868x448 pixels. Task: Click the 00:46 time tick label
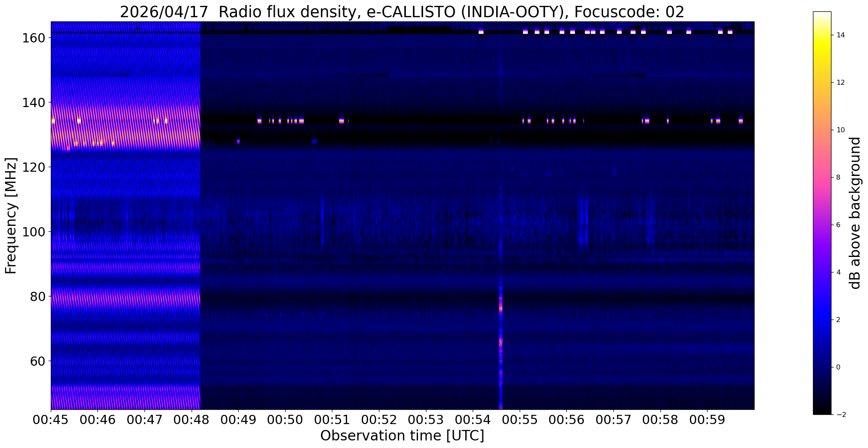[98, 420]
